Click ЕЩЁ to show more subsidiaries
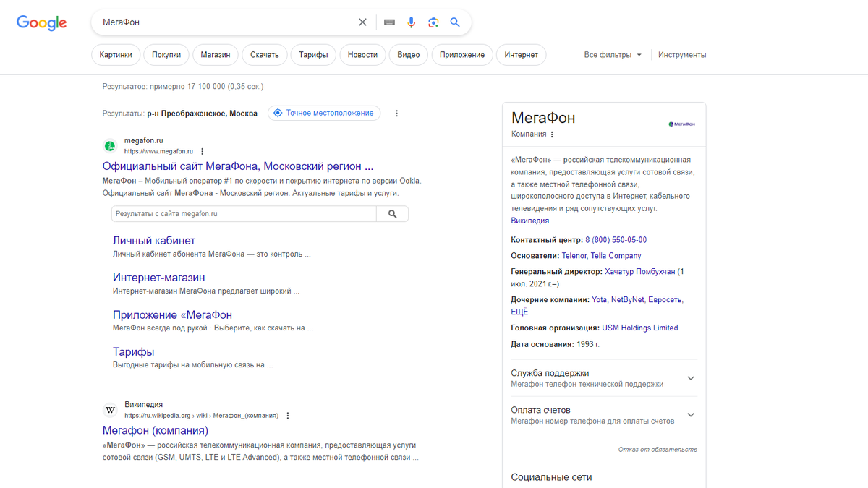This screenshot has height=488, width=868. (x=519, y=312)
